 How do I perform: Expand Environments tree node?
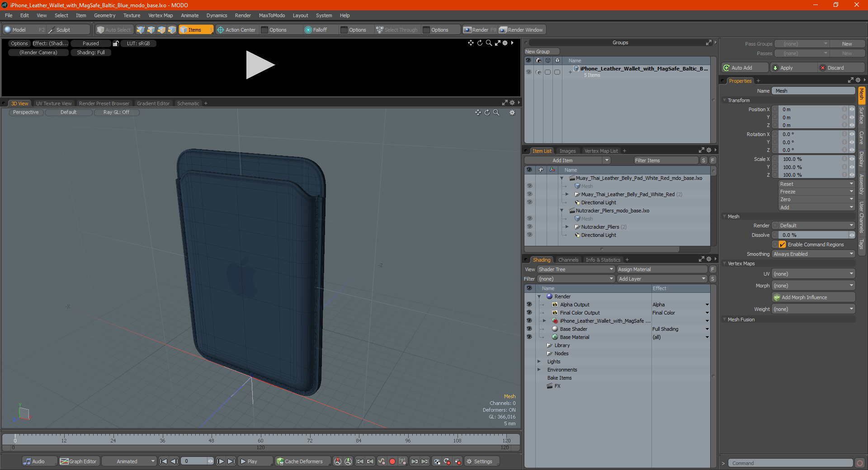(539, 370)
